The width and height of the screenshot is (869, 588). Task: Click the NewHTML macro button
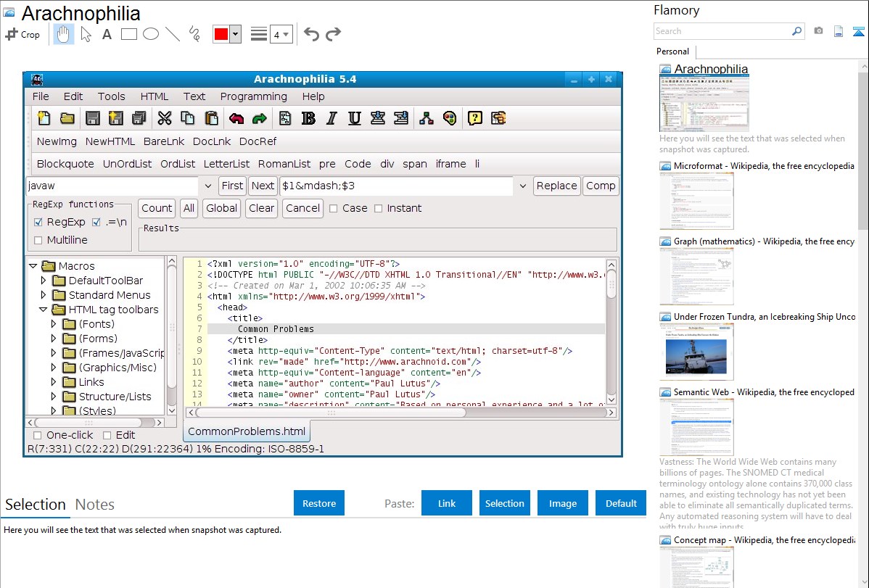tap(110, 141)
